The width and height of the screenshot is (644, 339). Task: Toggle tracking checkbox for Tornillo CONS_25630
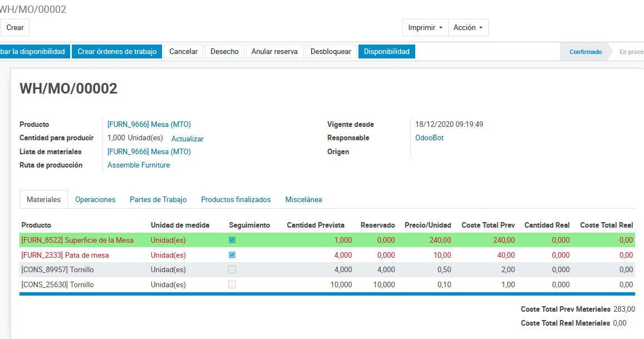(x=232, y=284)
